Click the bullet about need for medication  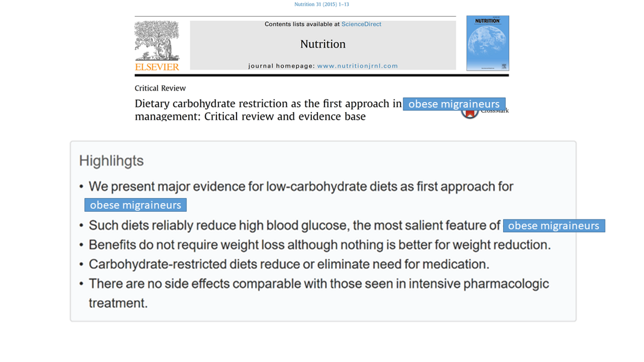click(289, 264)
